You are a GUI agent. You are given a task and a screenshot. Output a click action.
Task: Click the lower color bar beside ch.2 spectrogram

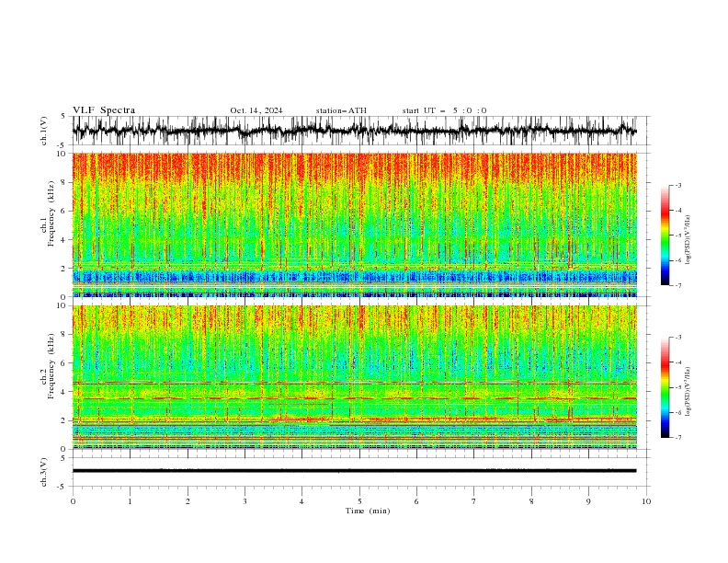(x=665, y=387)
